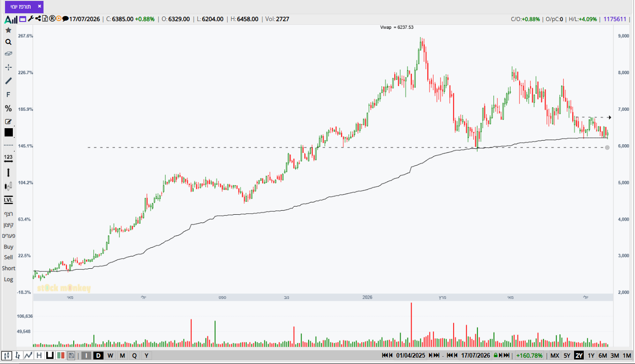Click the Sell button in sidebar
Screen dimensions: 635x364
pyautogui.click(x=8, y=257)
